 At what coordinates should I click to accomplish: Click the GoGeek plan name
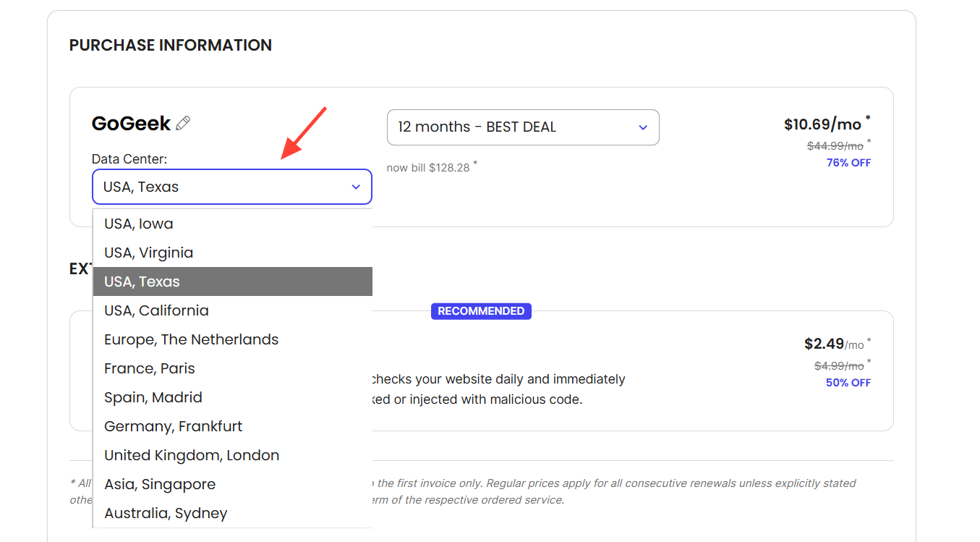point(131,124)
